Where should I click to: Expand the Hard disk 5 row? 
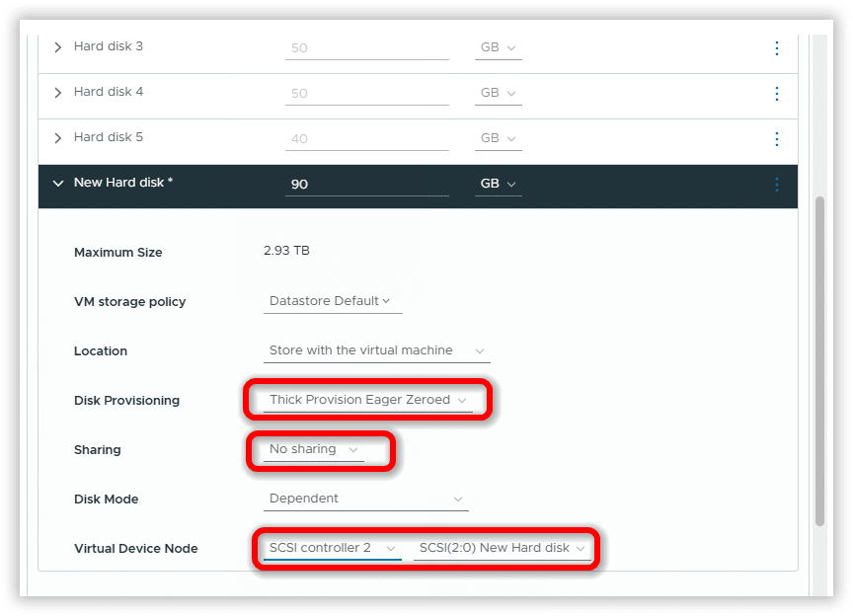57,138
